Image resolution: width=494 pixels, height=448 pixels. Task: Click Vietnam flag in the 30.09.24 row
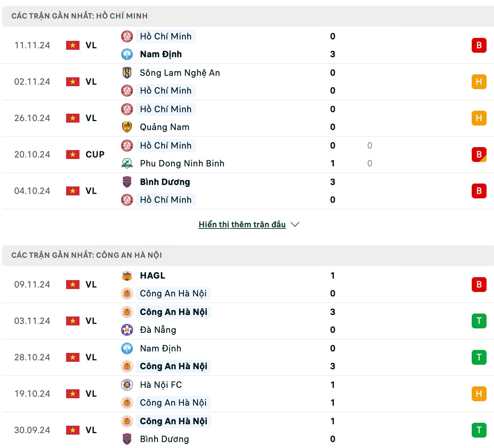[x=73, y=430]
